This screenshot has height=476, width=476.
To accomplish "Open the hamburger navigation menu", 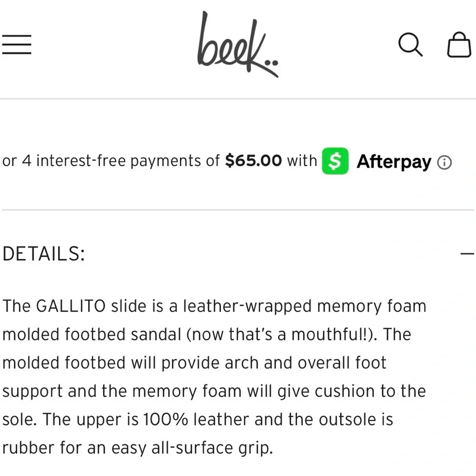I will 17,45.
